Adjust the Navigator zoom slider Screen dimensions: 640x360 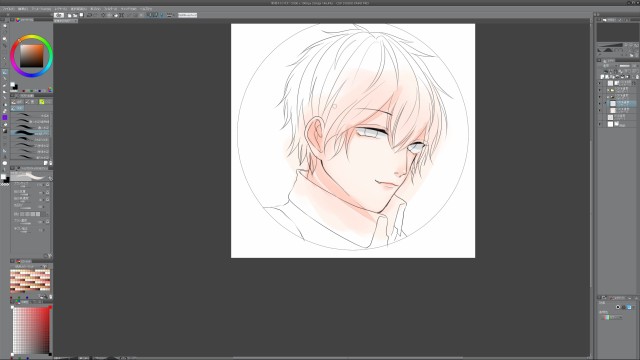pyautogui.click(x=610, y=45)
